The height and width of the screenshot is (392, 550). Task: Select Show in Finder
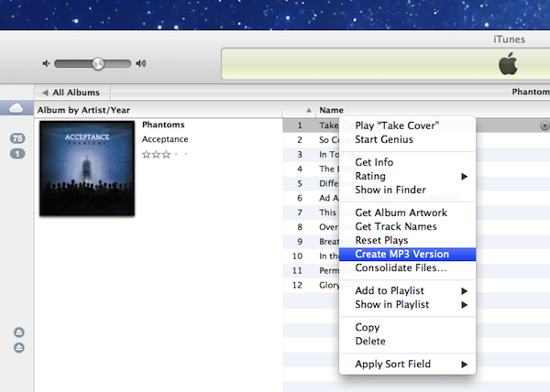point(407,190)
